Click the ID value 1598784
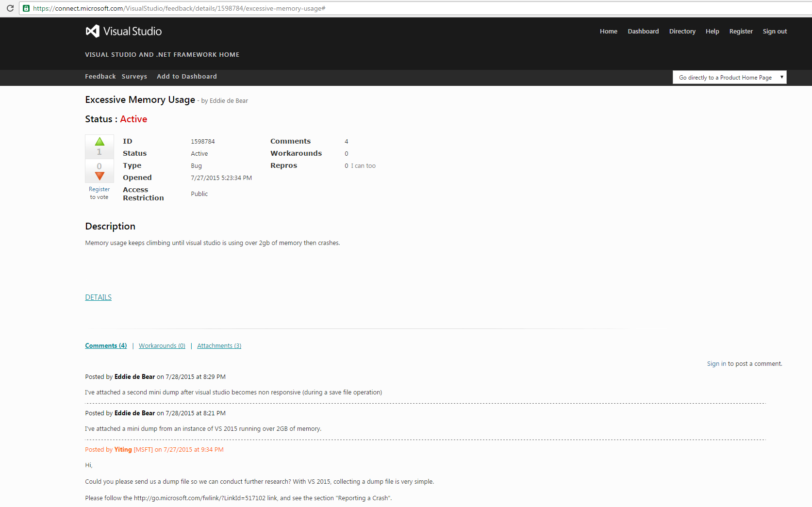This screenshot has height=507, width=812. [203, 141]
